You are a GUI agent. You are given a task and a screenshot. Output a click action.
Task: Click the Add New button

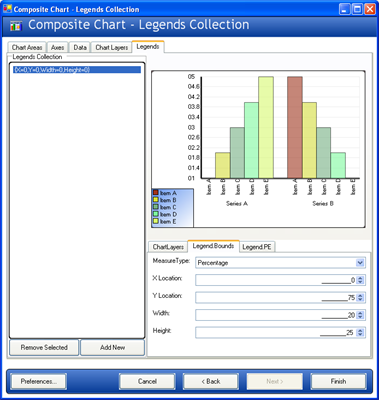click(x=113, y=348)
